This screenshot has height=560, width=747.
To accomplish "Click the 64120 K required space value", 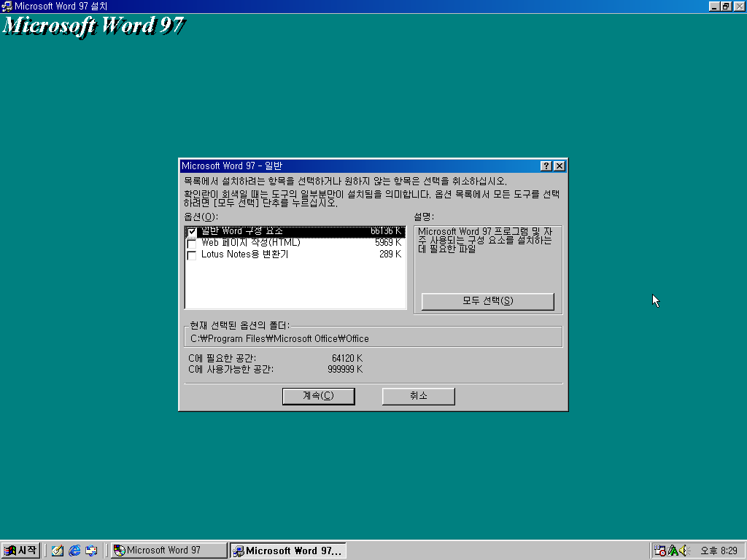I will click(x=347, y=358).
